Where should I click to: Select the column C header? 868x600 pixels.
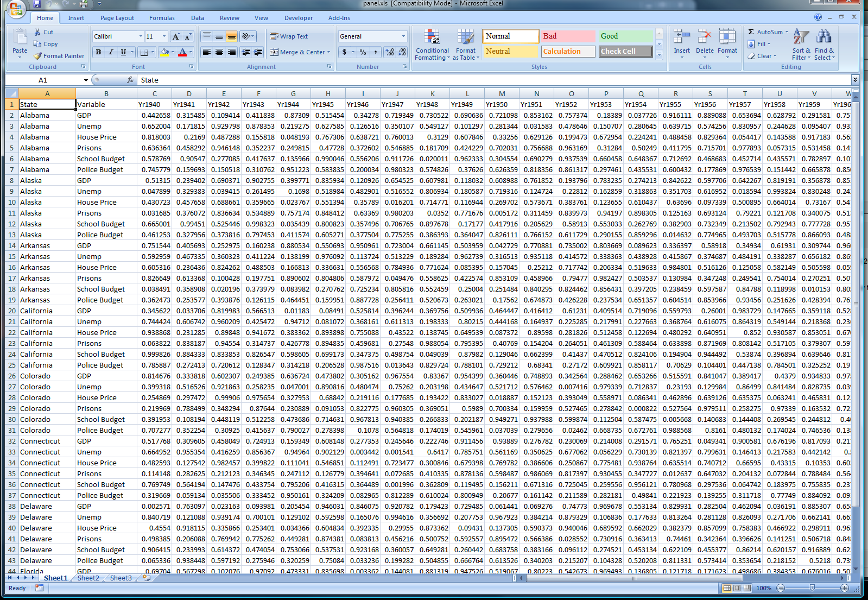point(154,93)
